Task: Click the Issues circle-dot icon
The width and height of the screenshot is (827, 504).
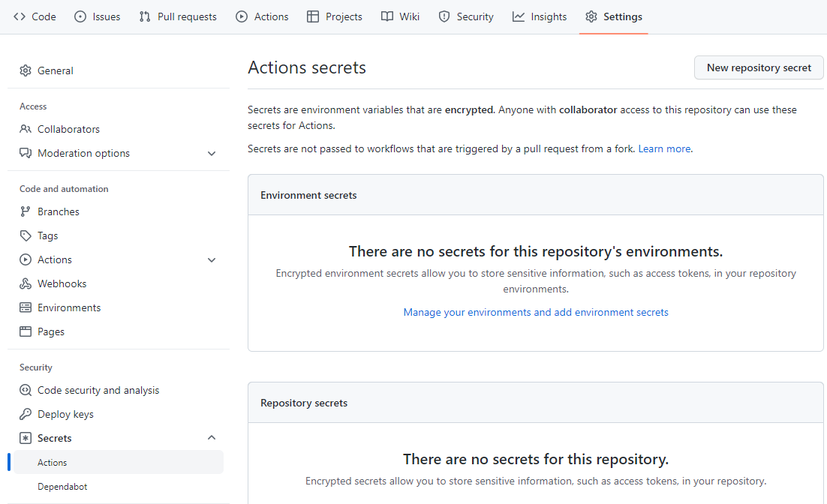Action: click(x=80, y=16)
